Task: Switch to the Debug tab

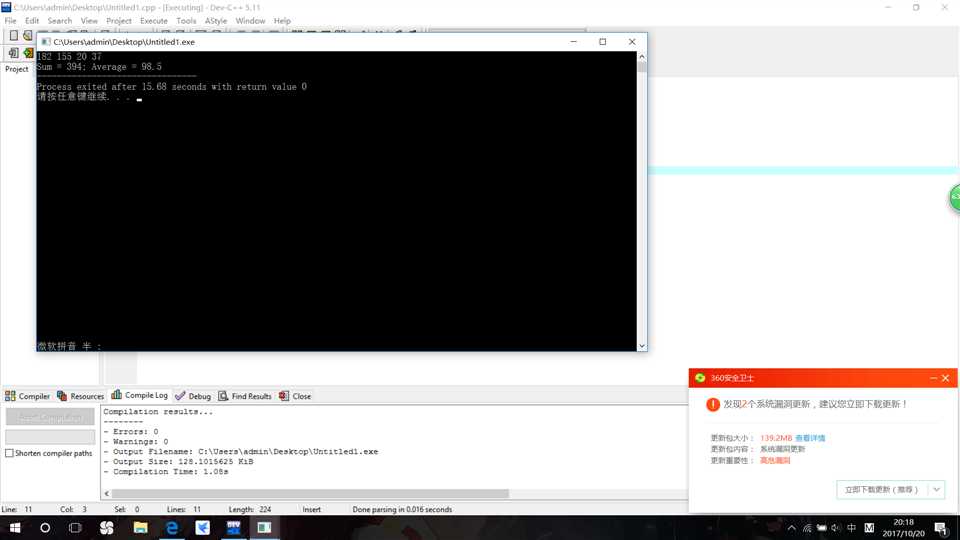Action: click(x=193, y=396)
